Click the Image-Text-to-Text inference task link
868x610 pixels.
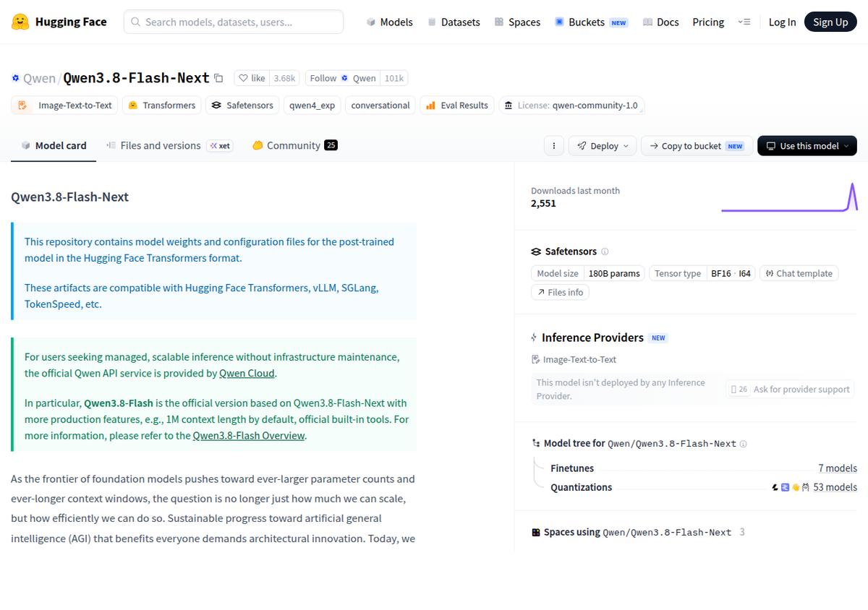click(574, 359)
